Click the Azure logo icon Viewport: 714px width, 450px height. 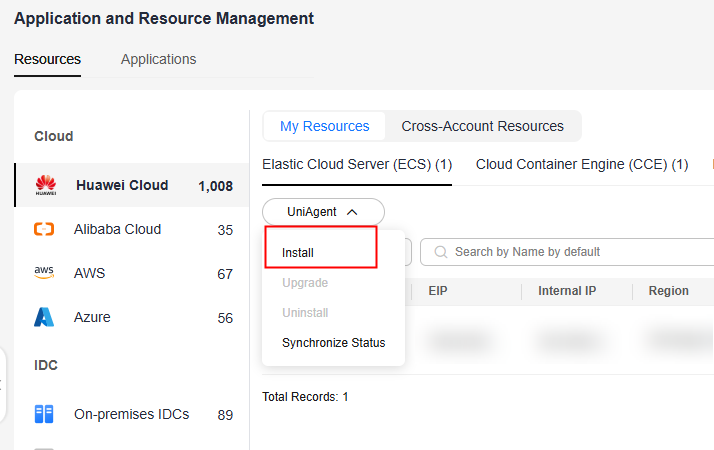[44, 317]
